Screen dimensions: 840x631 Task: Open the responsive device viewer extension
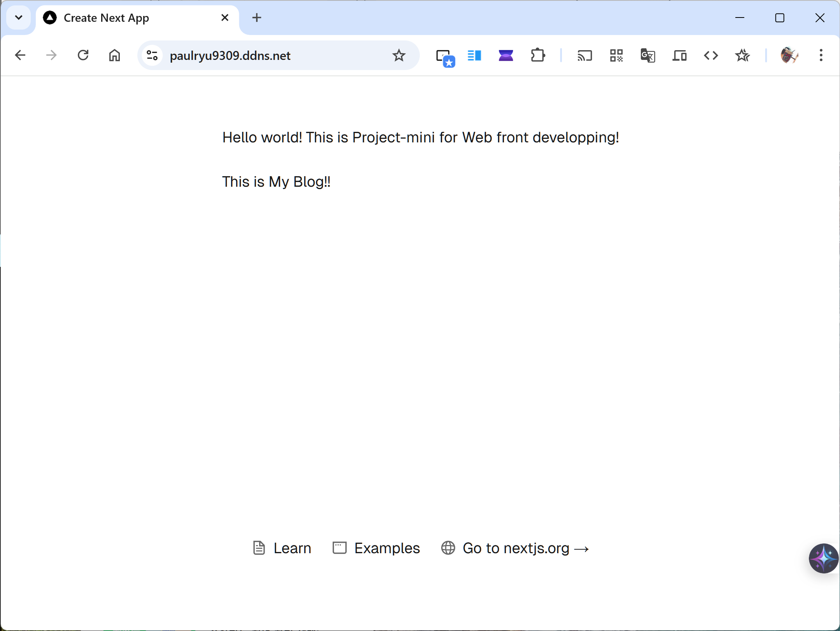tap(679, 56)
